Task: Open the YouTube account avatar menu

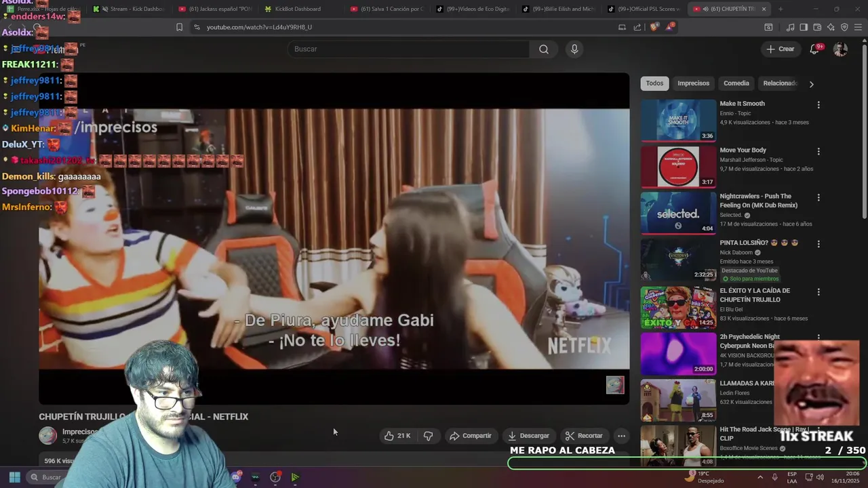Action: tap(840, 49)
